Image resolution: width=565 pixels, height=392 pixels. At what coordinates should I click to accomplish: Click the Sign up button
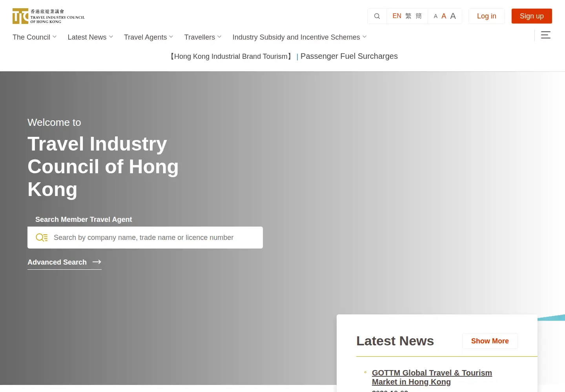click(532, 16)
